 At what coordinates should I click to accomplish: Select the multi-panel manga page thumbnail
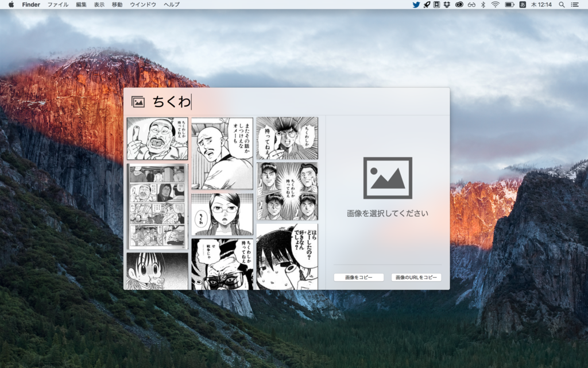click(x=157, y=206)
